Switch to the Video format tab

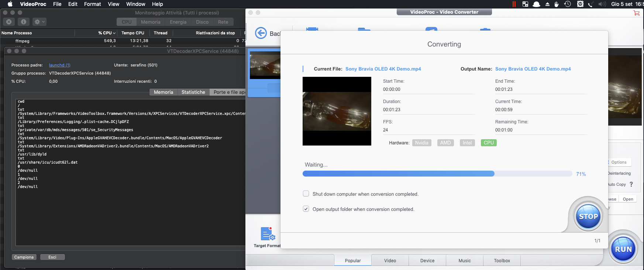[x=390, y=260]
